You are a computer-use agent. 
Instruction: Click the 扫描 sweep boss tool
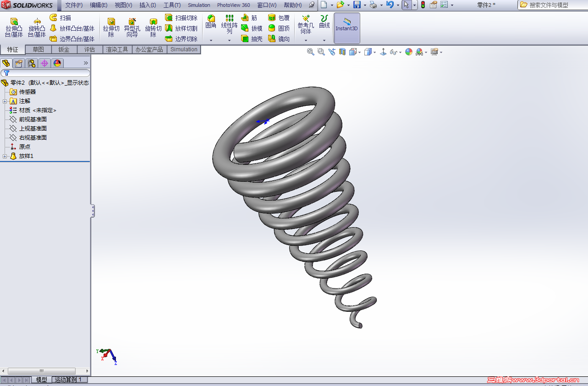[60, 18]
